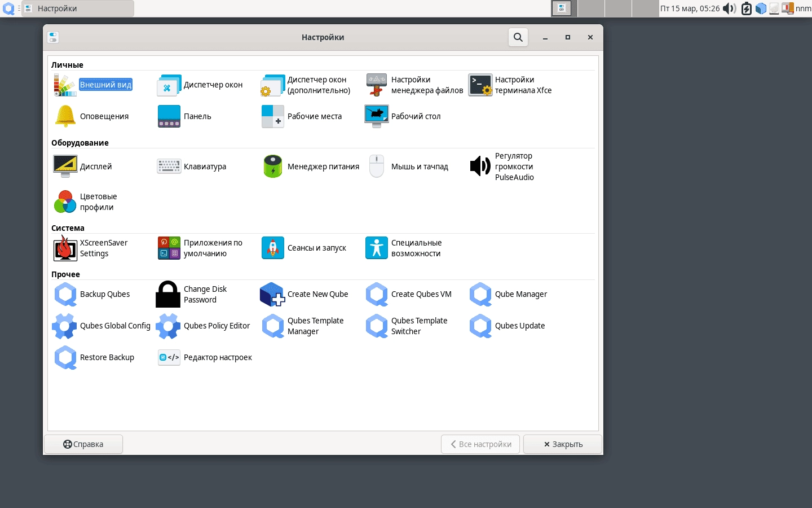The image size is (812, 508).
Task: Open Настройки терминала Xfce
Action: click(x=510, y=85)
